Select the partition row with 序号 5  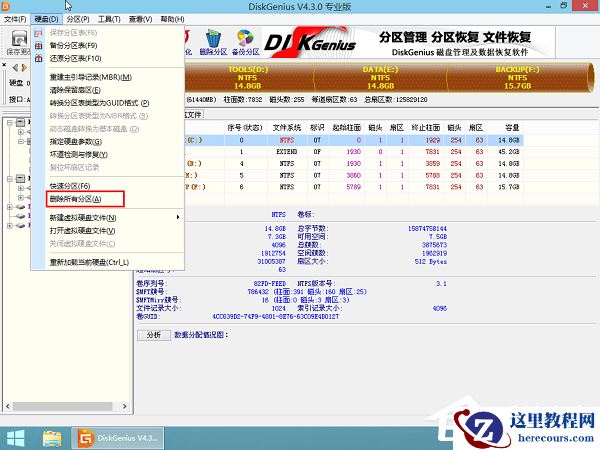click(354, 175)
